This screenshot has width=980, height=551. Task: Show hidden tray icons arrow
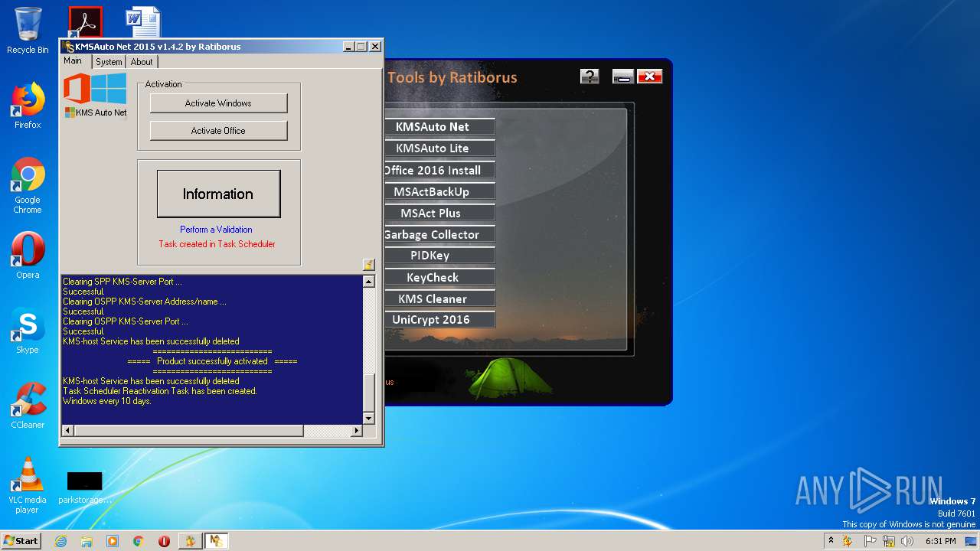tap(831, 540)
